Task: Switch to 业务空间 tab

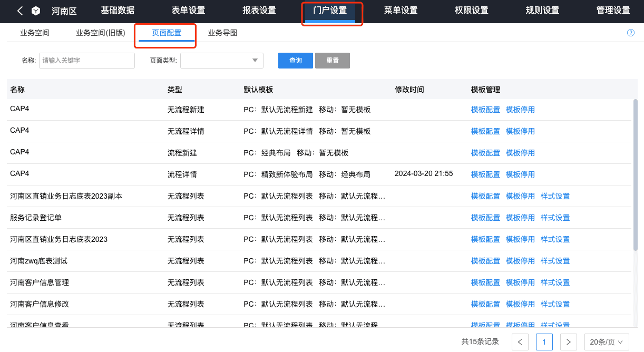Action: pos(35,33)
